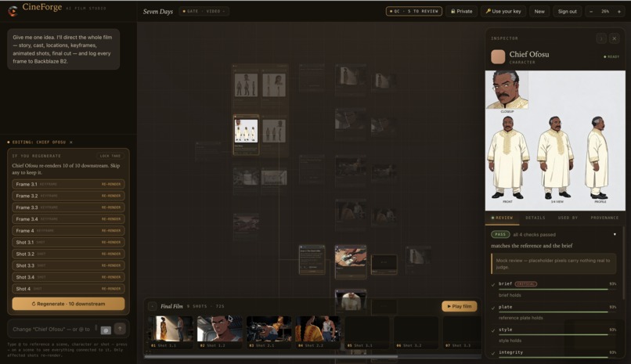Click Sign out

coord(567,11)
